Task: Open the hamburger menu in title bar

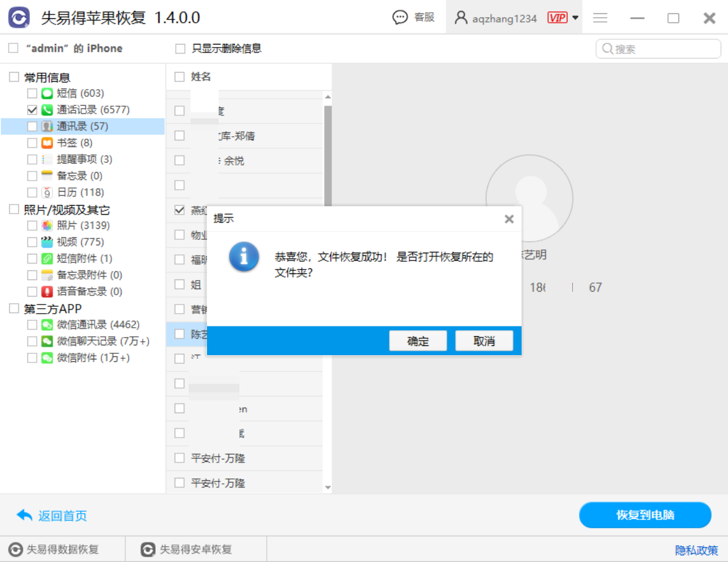Action: 600,18
